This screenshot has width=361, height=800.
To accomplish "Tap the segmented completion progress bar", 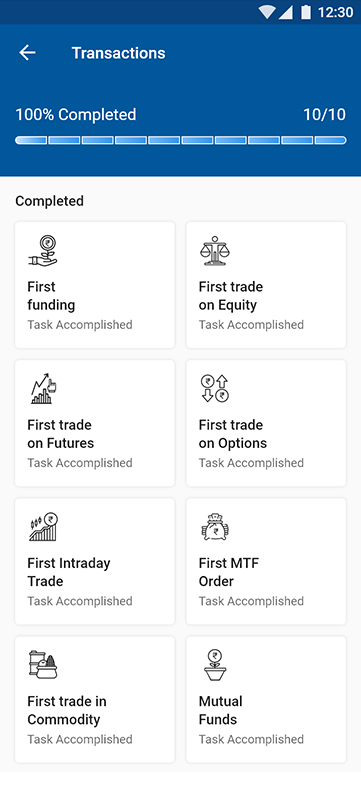I will 180,140.
